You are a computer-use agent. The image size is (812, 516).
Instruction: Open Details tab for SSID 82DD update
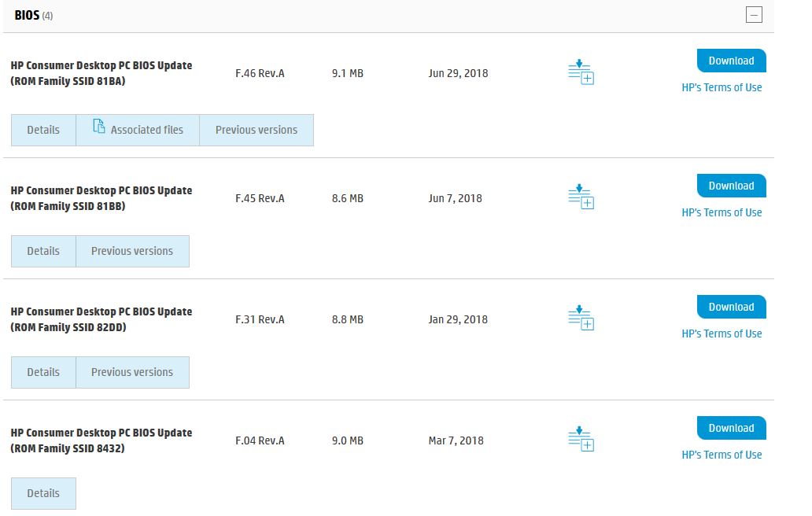click(x=43, y=372)
